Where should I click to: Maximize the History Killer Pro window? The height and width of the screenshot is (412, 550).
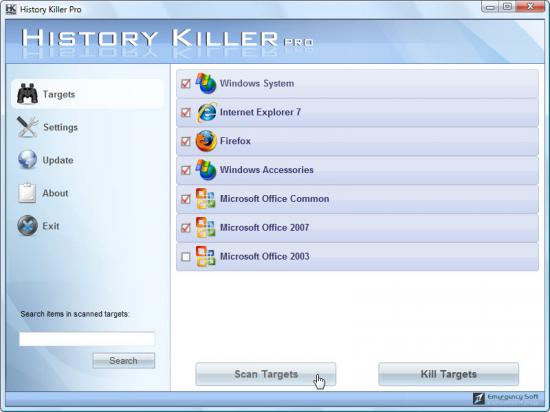point(507,7)
